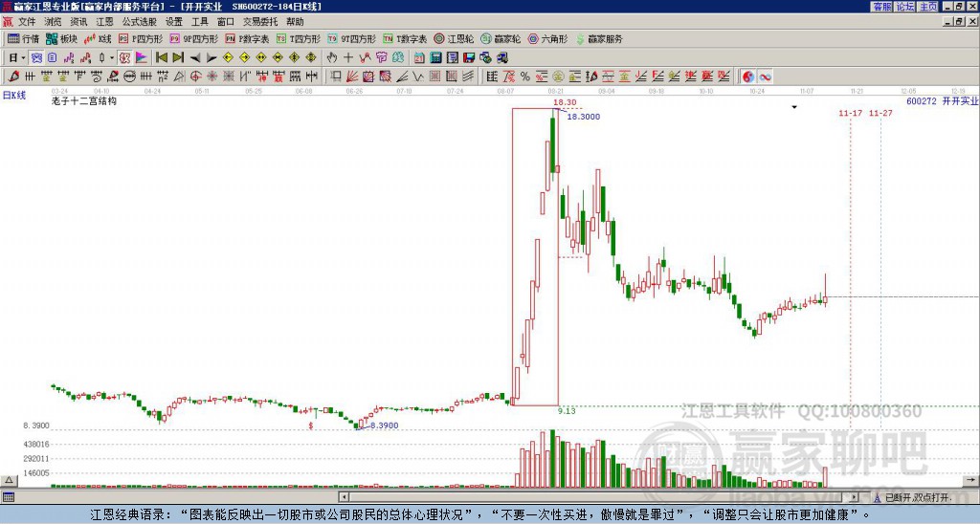Screen dimensions: 980x524
Task: Click the 板块 sector toolbar button
Action: (62, 38)
